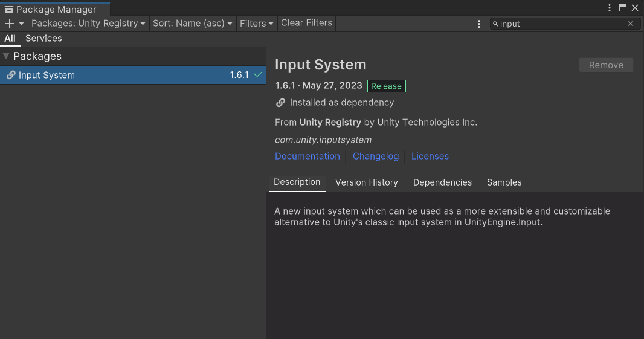Maximize the Package Manager window
Screen dimensions: 644x339
[x=623, y=8]
